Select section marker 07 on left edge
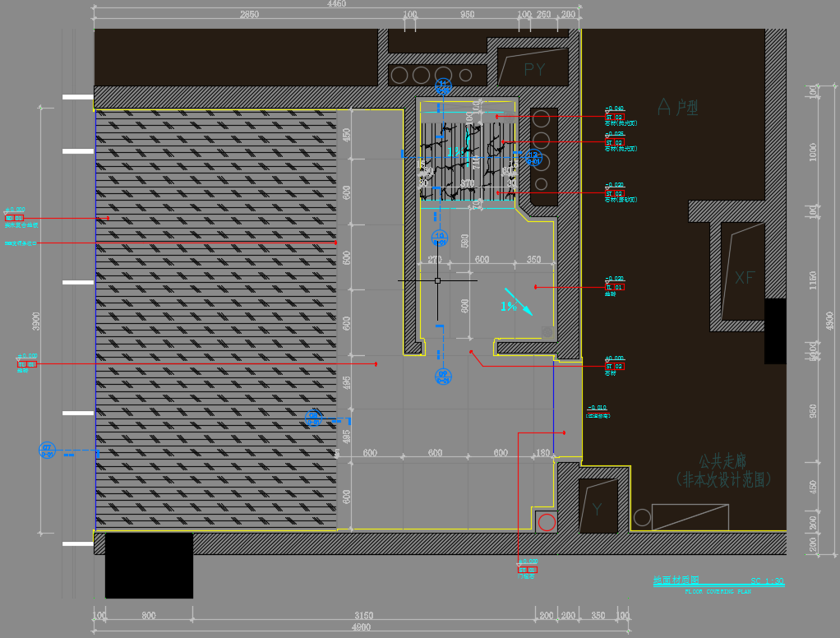This screenshot has height=638, width=840. point(47,450)
